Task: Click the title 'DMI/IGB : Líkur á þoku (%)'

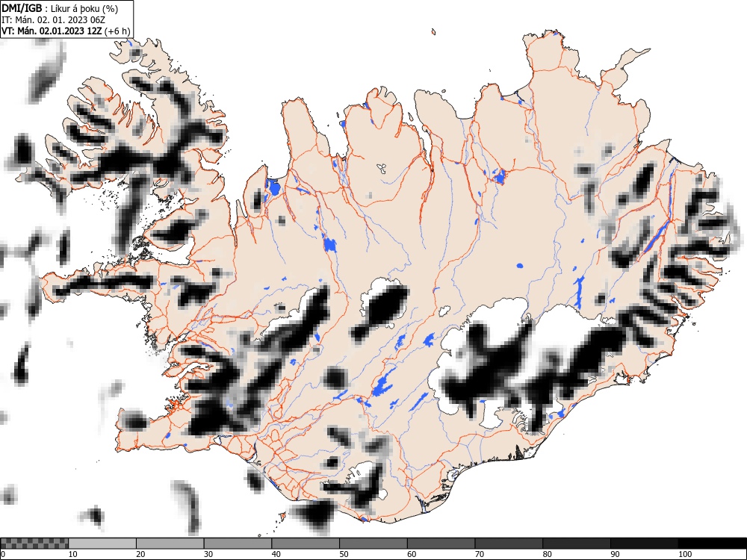Action: point(60,8)
